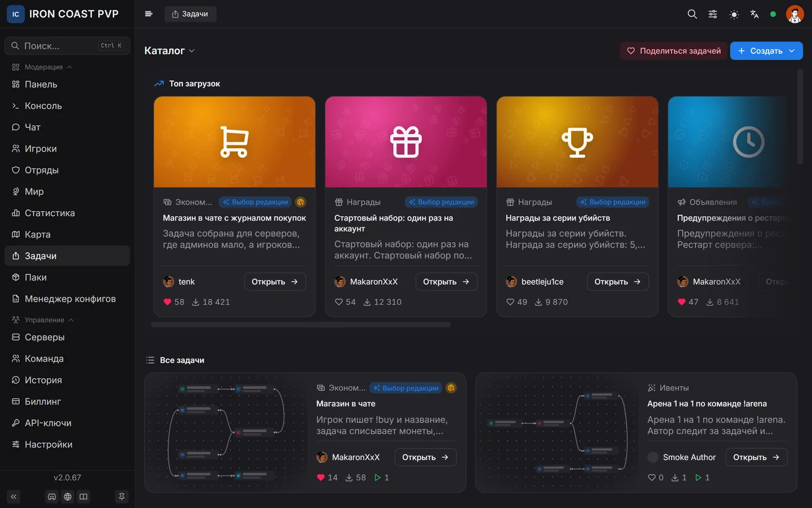
Task: Click the Статистика chart icon in the sidebar
Action: [x=16, y=213]
